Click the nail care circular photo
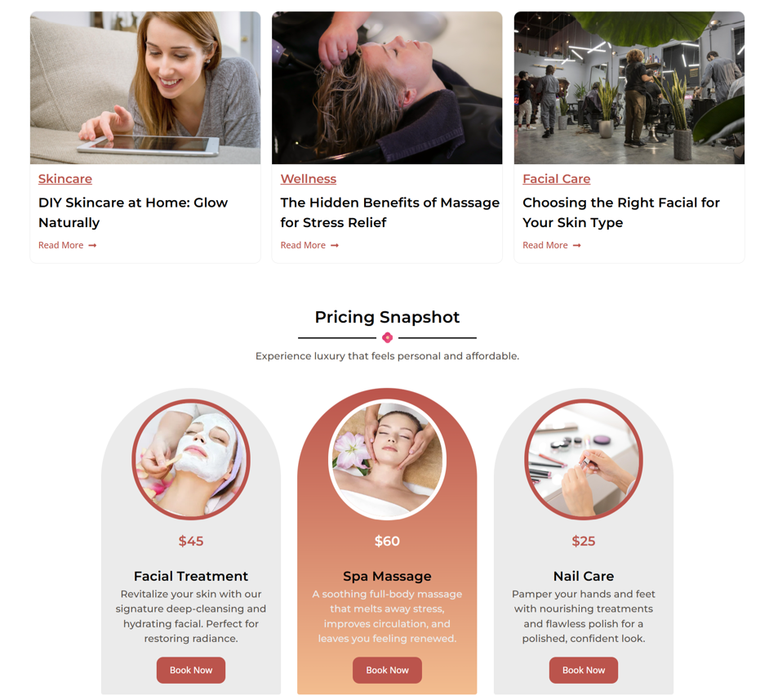The width and height of the screenshot is (778, 700). (584, 459)
